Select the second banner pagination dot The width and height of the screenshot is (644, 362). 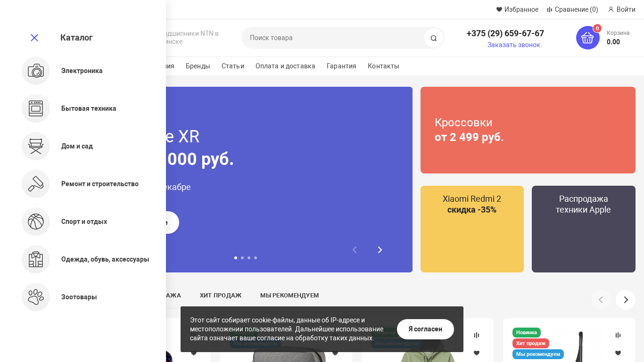coord(242,258)
